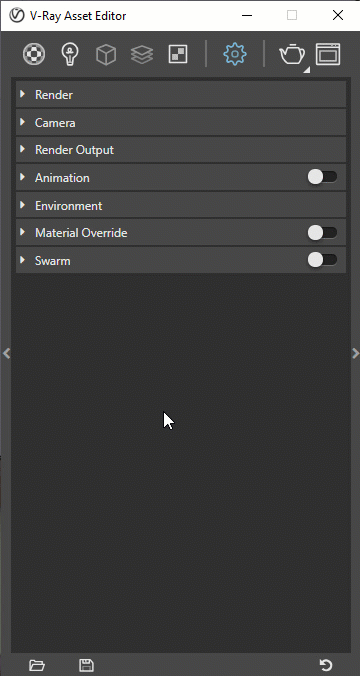Load settings with the open folder icon
360x676 pixels.
(37, 665)
